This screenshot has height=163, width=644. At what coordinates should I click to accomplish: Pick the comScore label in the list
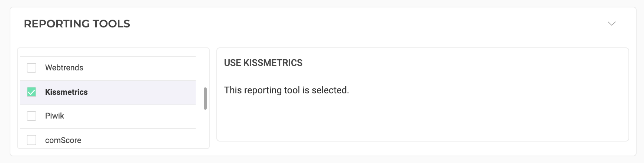point(63,140)
